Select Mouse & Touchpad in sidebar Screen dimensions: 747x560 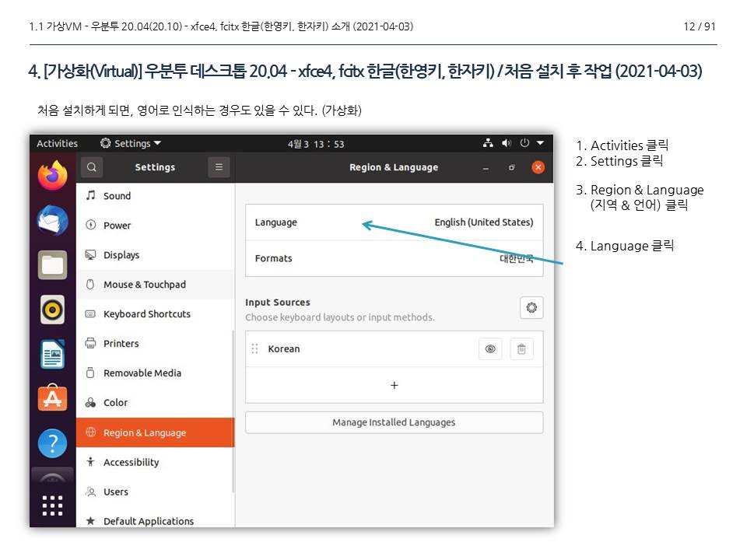click(x=155, y=285)
